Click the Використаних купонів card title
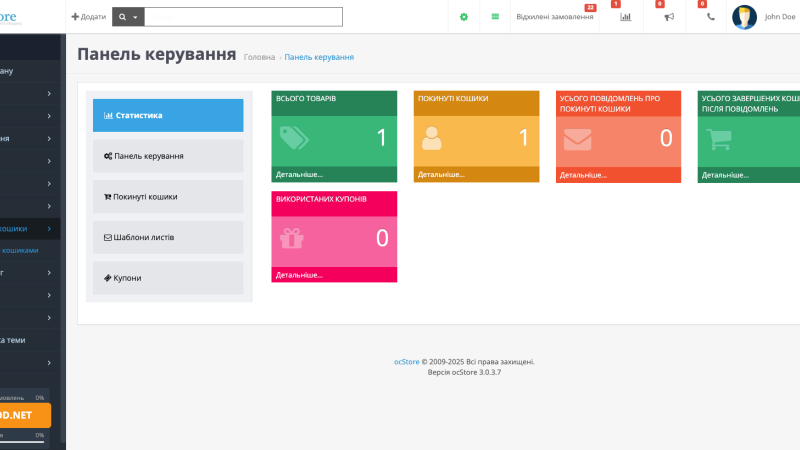The height and width of the screenshot is (450, 800). (321, 199)
